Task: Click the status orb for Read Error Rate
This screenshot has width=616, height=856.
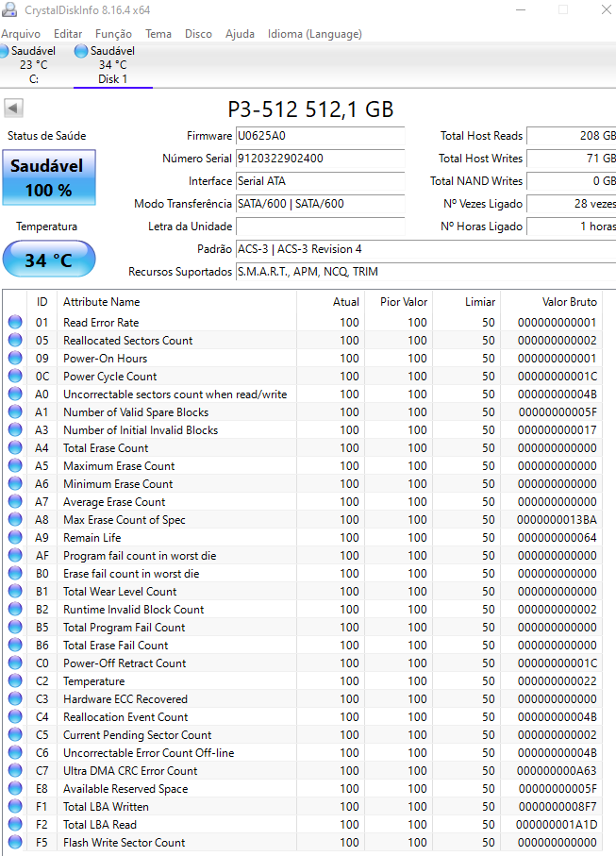Action: [x=15, y=322]
